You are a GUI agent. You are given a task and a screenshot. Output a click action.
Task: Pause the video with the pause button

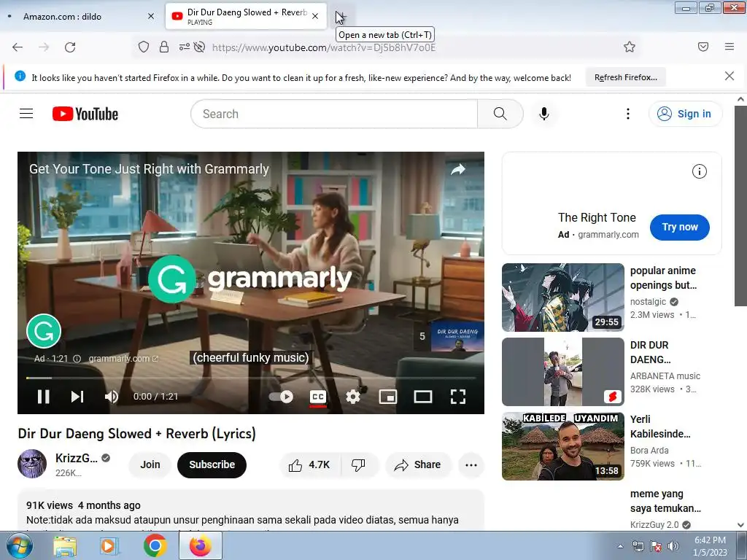[43, 397]
